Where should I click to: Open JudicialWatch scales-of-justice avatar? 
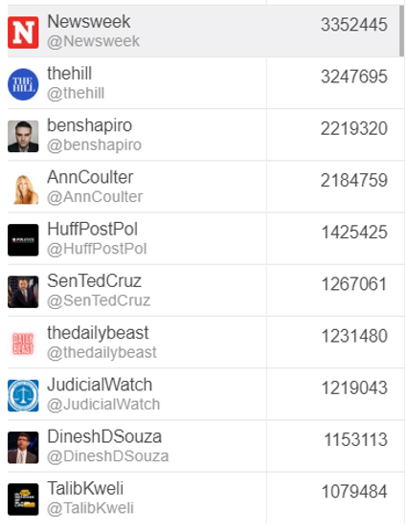coord(23,395)
